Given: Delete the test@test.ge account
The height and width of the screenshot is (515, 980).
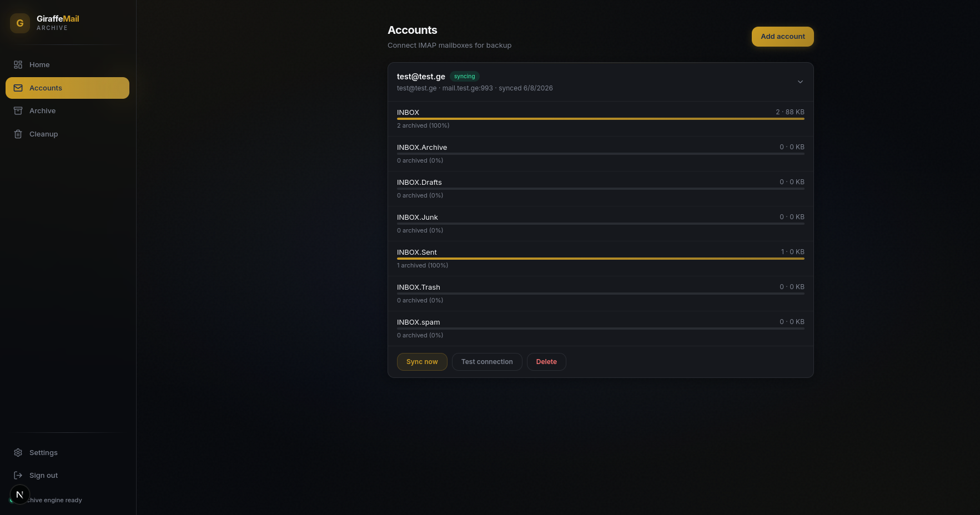Looking at the screenshot, I should [546, 362].
